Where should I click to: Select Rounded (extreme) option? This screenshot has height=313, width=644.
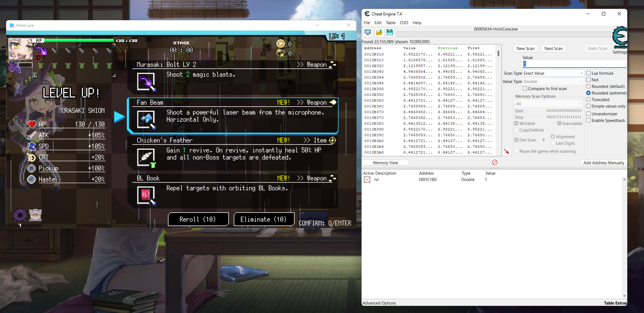pyautogui.click(x=588, y=93)
